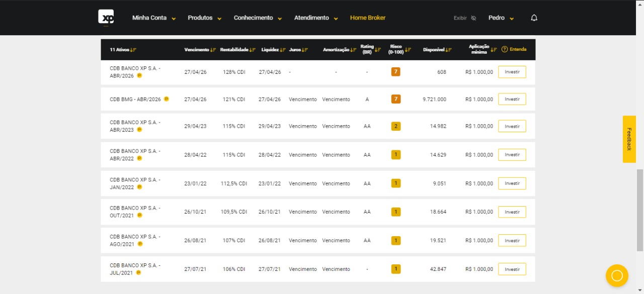Sort by Rentabilidade column icon
644x294 pixels.
(x=253, y=50)
